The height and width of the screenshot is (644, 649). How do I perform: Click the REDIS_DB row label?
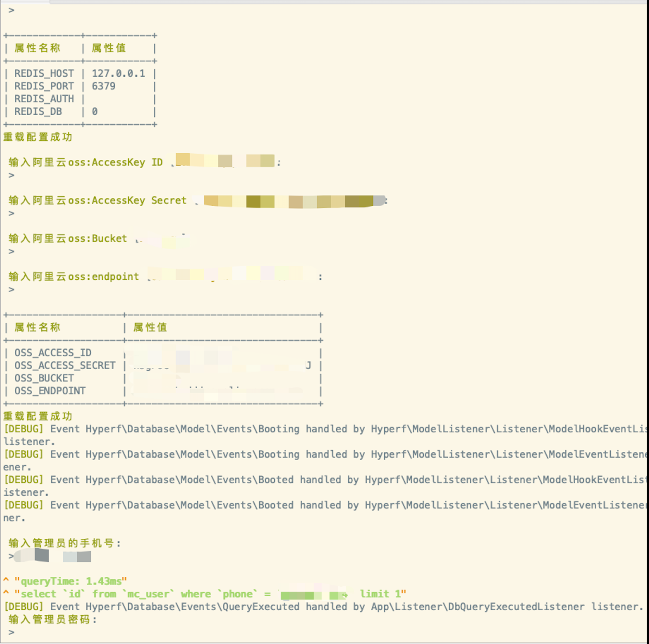(x=38, y=112)
